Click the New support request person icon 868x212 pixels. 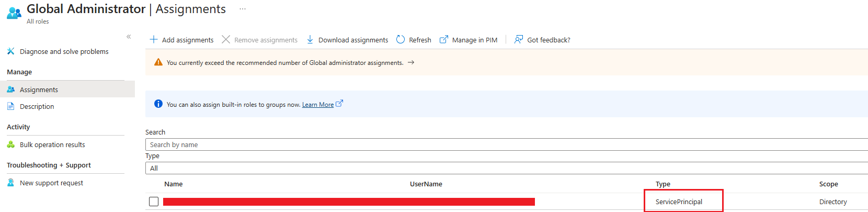point(10,183)
